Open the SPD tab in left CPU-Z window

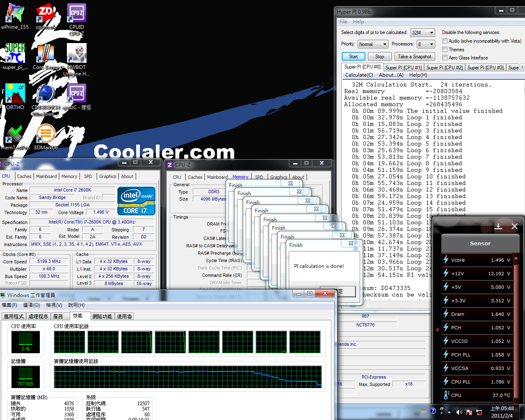point(88,176)
